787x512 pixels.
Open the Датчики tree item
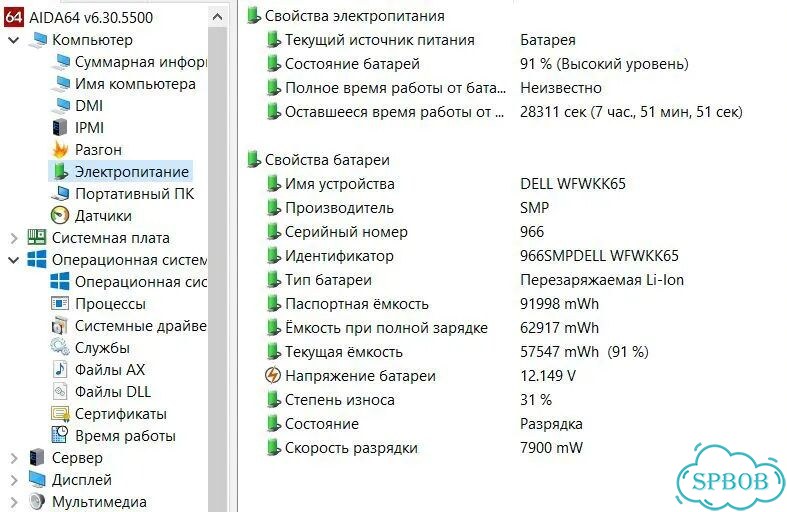103,216
